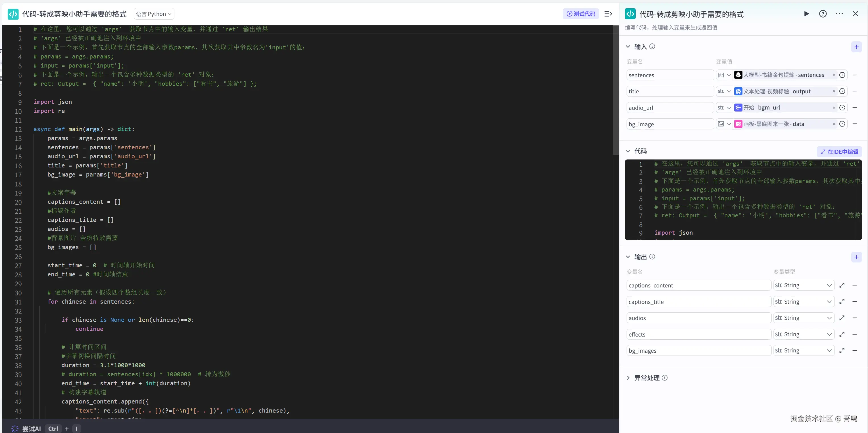868x433 pixels.
Task: Remove the audio_url input row
Action: (x=855, y=108)
